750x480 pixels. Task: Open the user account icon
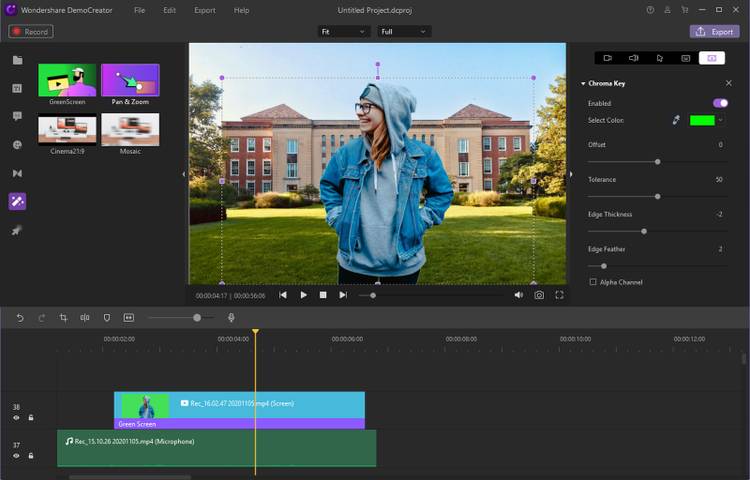coord(667,10)
